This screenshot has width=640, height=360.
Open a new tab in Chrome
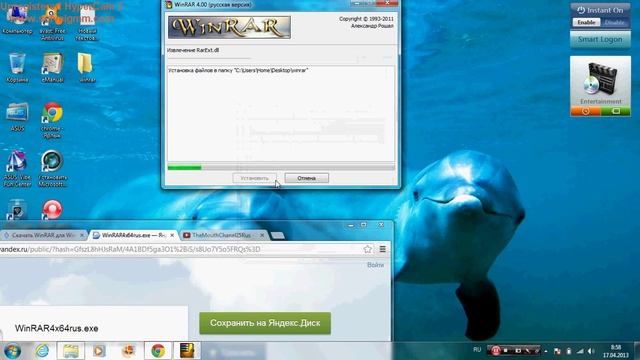(278, 235)
